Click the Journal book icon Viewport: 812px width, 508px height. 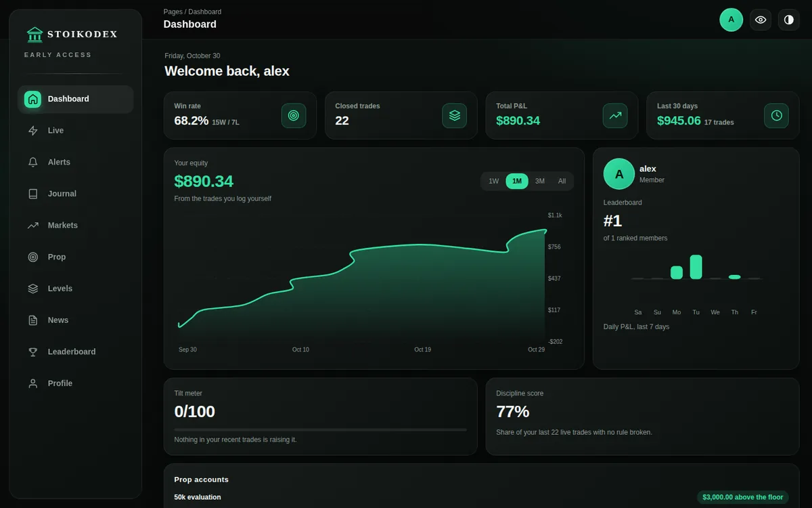click(33, 194)
